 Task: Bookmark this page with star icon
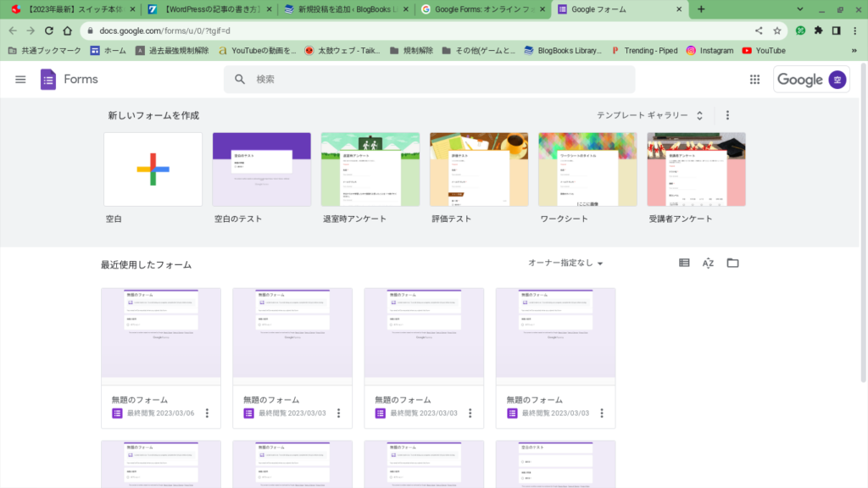[x=777, y=30]
